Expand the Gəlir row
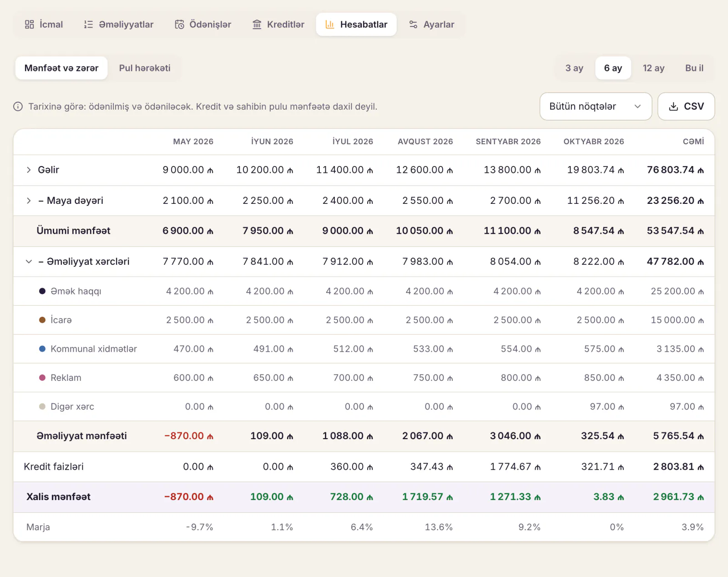728x577 pixels. click(x=29, y=170)
